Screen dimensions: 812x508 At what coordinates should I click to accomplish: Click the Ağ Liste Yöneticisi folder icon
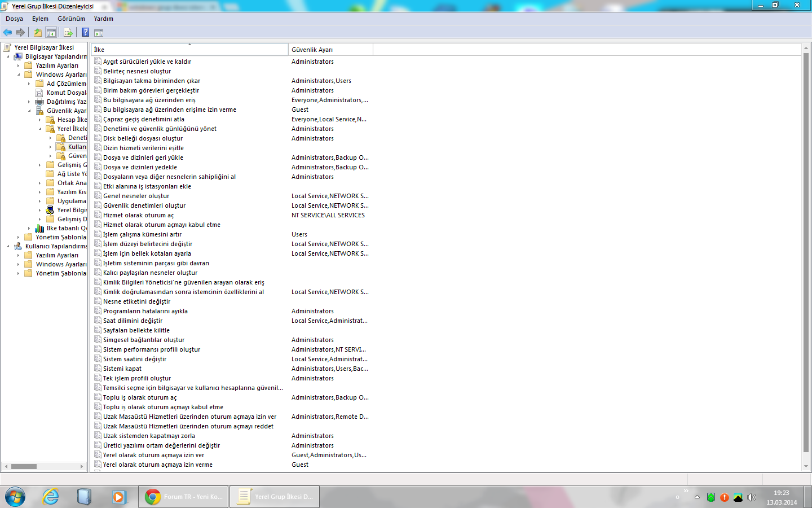50,174
